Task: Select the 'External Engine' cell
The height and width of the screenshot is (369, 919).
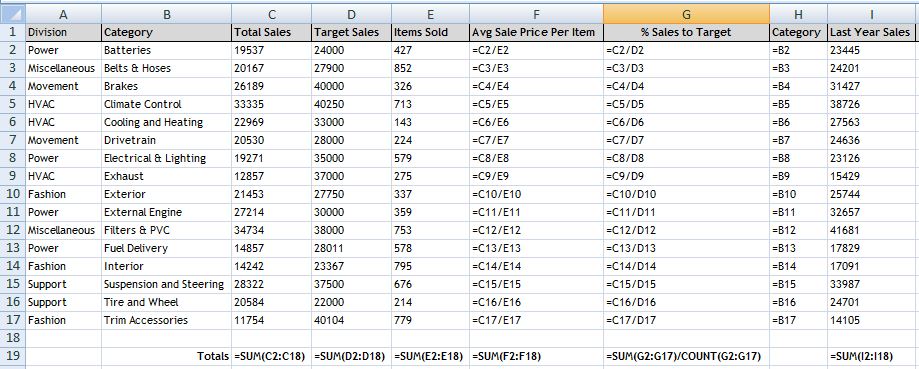Action: point(166,212)
